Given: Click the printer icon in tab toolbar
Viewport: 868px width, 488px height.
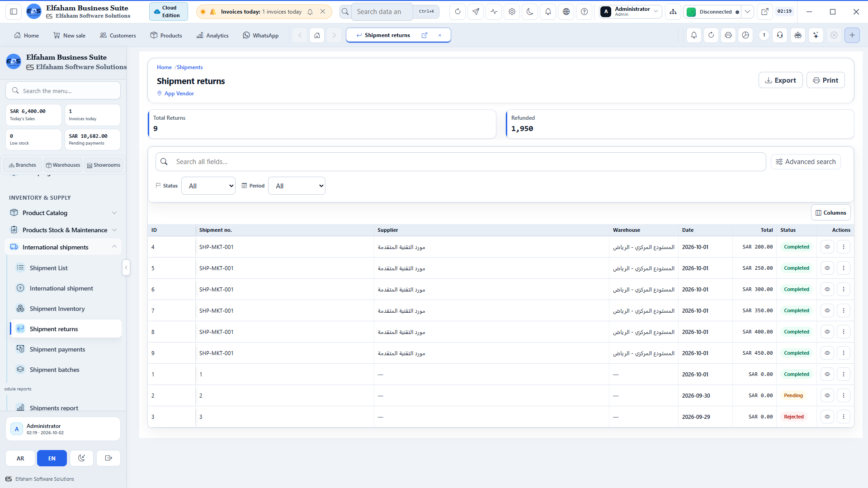Looking at the screenshot, I should 728,35.
